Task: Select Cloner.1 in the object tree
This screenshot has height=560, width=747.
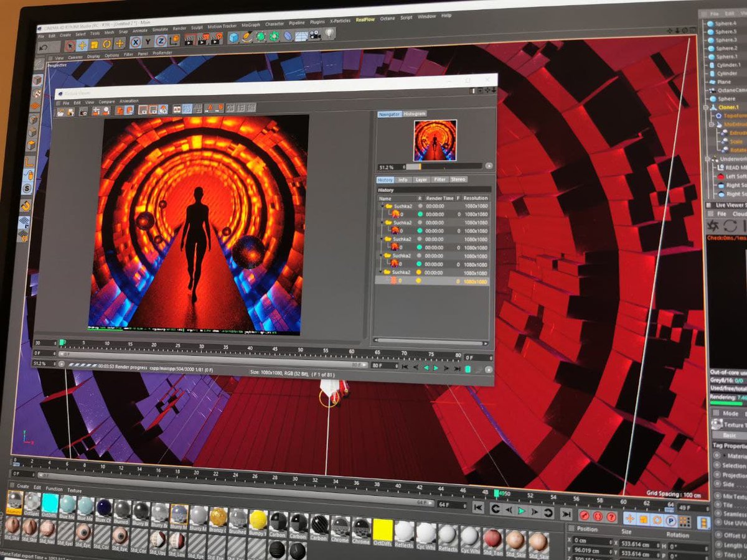Action: click(x=730, y=107)
